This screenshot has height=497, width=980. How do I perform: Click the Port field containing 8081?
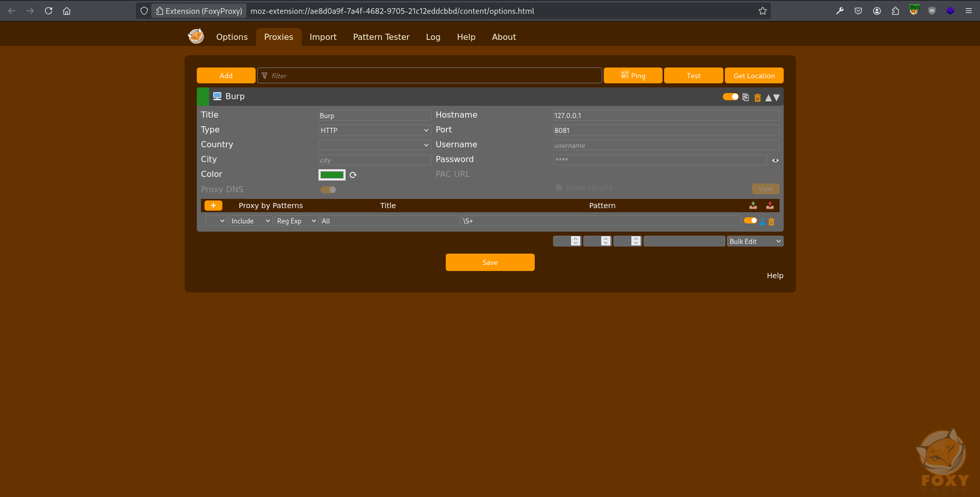(666, 130)
